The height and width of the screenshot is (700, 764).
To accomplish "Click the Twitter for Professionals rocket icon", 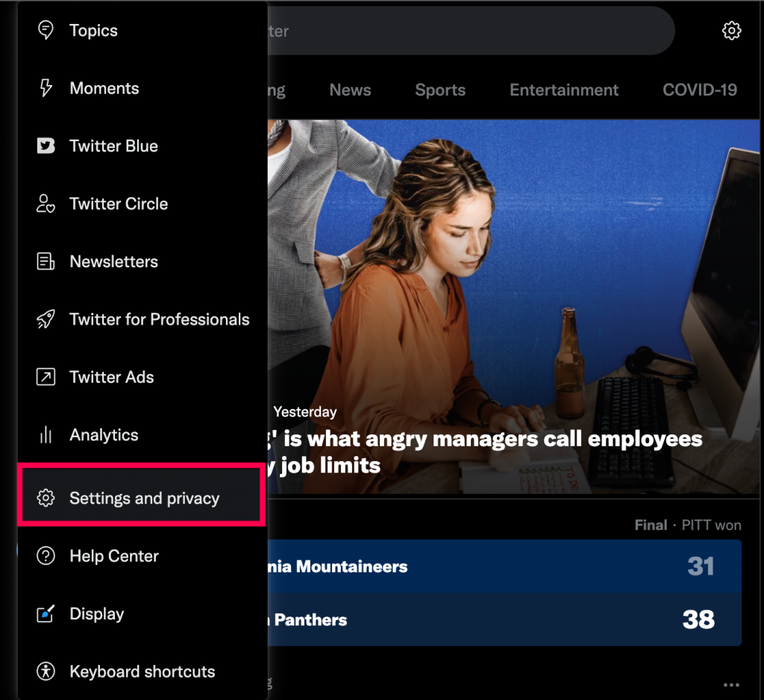I will coord(46,319).
